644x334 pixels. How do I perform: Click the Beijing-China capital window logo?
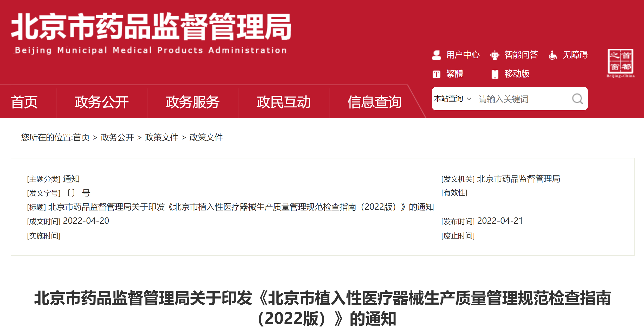point(620,63)
